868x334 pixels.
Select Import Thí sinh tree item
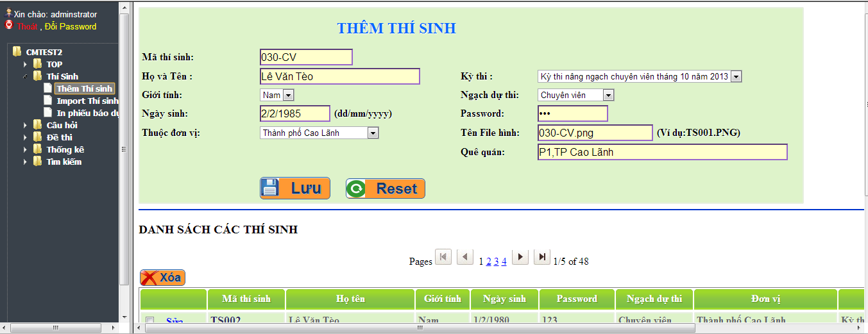pos(87,101)
